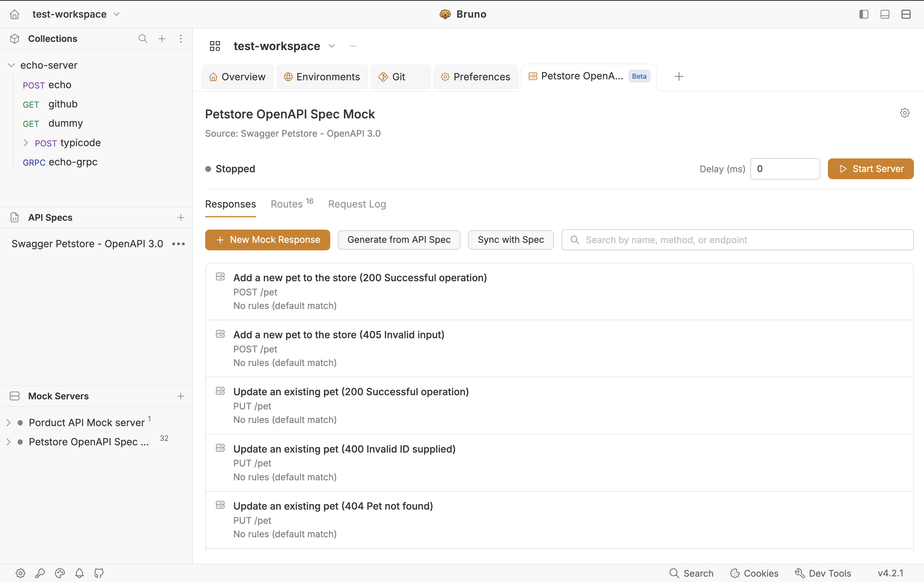Switch to Routes tab
The height and width of the screenshot is (582, 924).
click(x=292, y=204)
